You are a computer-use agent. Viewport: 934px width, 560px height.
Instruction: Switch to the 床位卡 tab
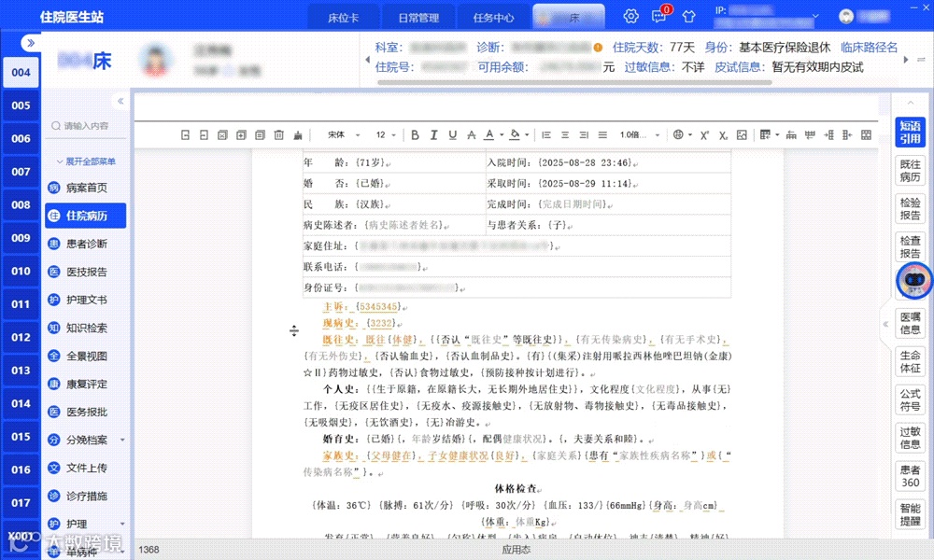pyautogui.click(x=343, y=18)
